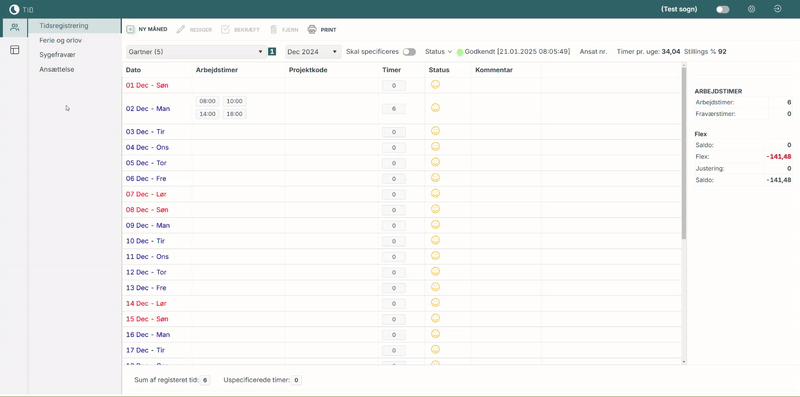Click the TID logo icon
Image resolution: width=800 pixels, height=397 pixels.
click(14, 9)
